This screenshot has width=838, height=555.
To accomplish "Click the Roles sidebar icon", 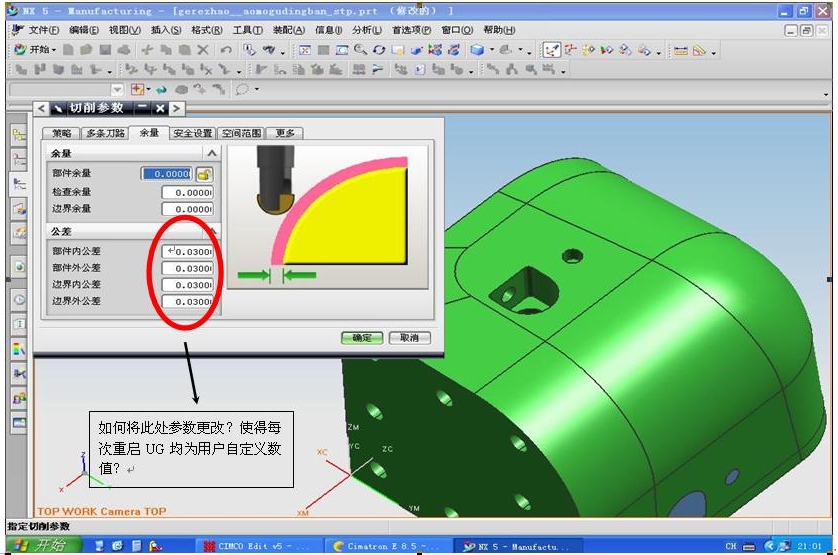I will (x=19, y=398).
